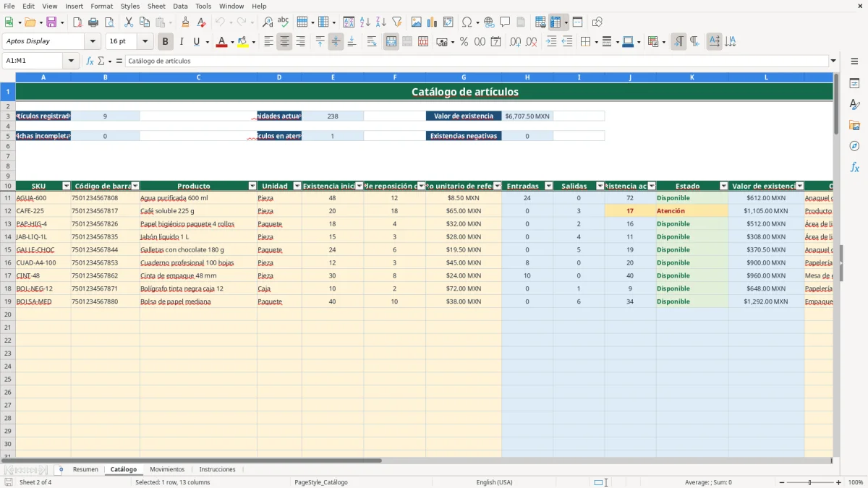The image size is (868, 488).
Task: Open the Data menu
Action: 180,6
